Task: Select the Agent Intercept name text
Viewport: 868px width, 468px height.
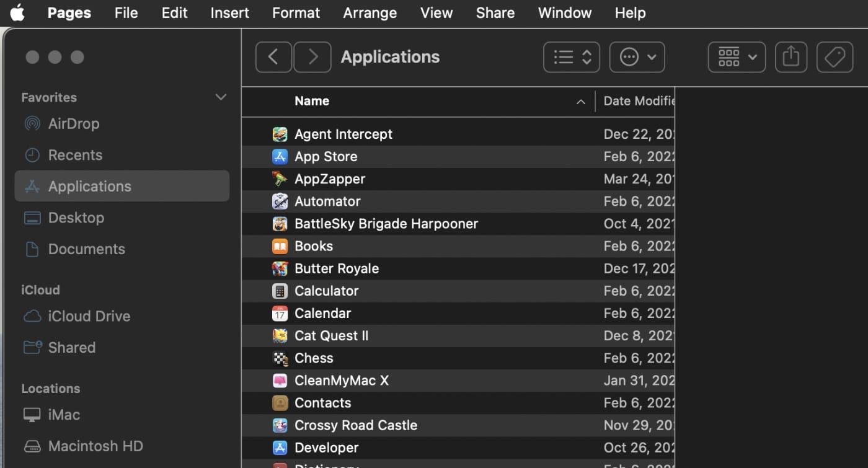Action: tap(343, 134)
